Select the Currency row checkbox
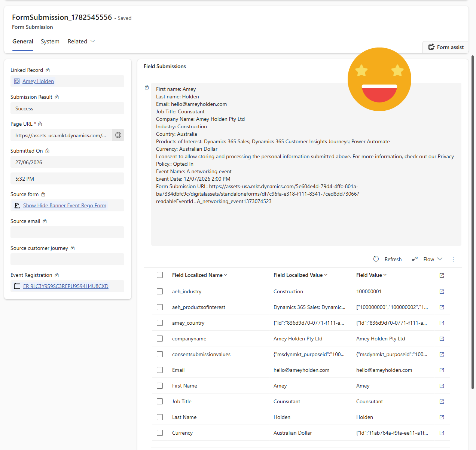476x450 pixels. coord(160,433)
